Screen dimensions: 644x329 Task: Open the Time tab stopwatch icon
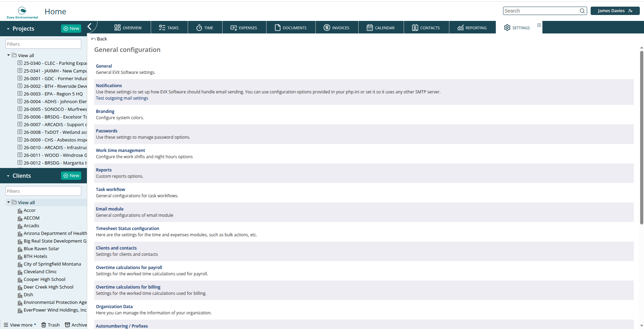point(199,28)
